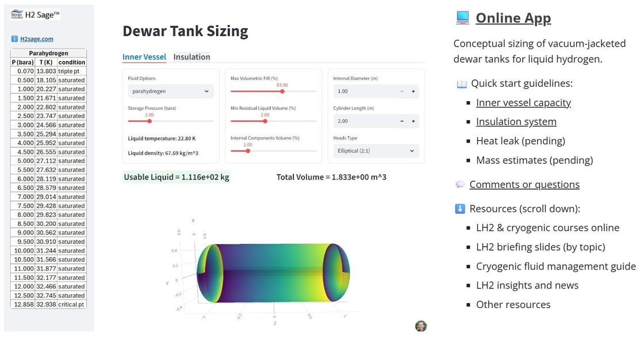644x338 pixels.
Task: Adjust the Storage Pressure slider
Action: (x=151, y=121)
